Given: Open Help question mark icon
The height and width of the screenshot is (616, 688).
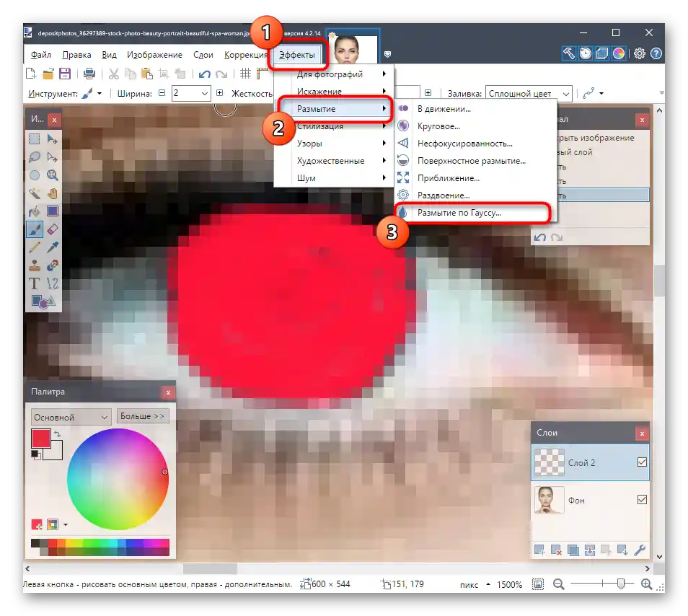Looking at the screenshot, I should point(656,53).
